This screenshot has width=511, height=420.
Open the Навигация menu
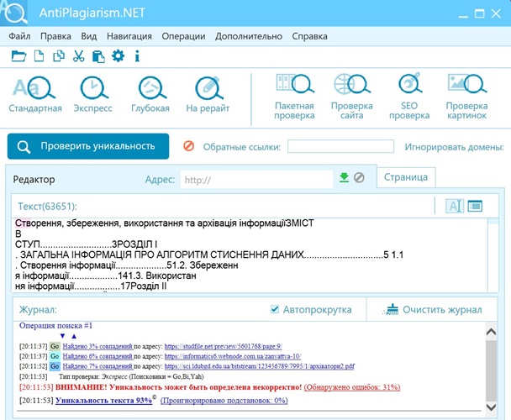click(129, 36)
